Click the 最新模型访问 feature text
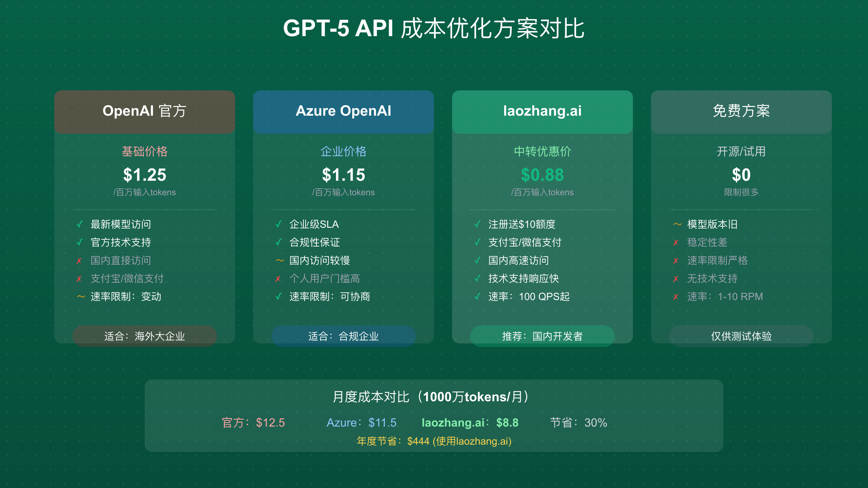The image size is (868, 488). tap(121, 224)
